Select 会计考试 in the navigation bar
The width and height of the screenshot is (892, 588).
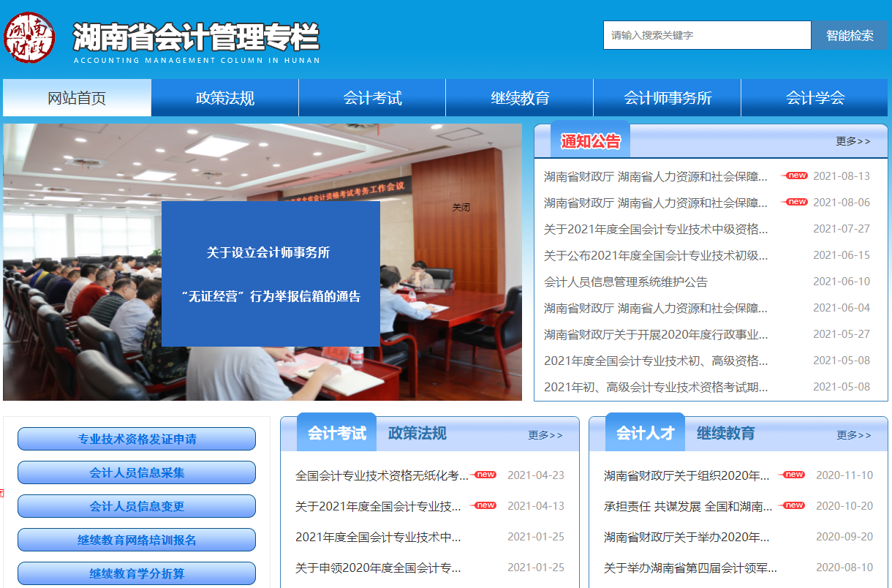tap(372, 98)
